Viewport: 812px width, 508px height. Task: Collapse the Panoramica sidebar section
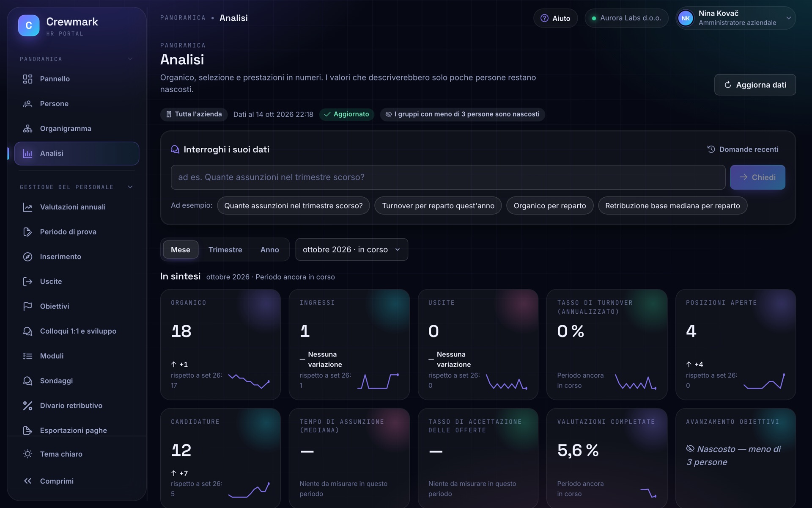[x=130, y=59]
